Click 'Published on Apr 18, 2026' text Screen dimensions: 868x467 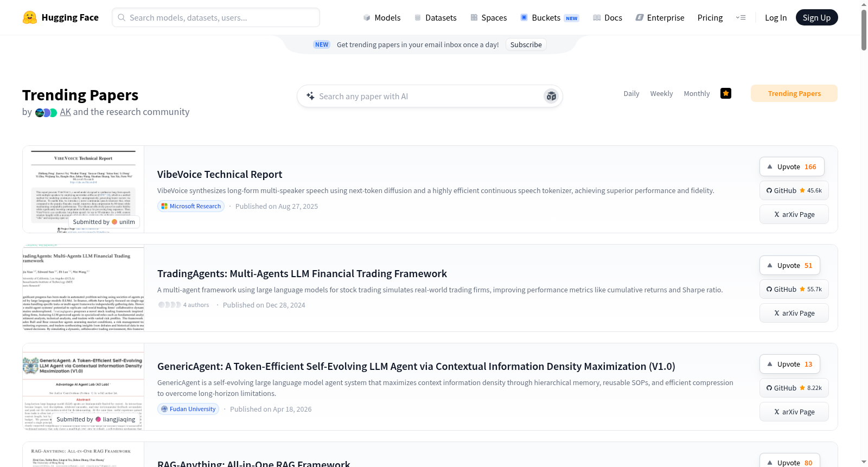click(271, 409)
